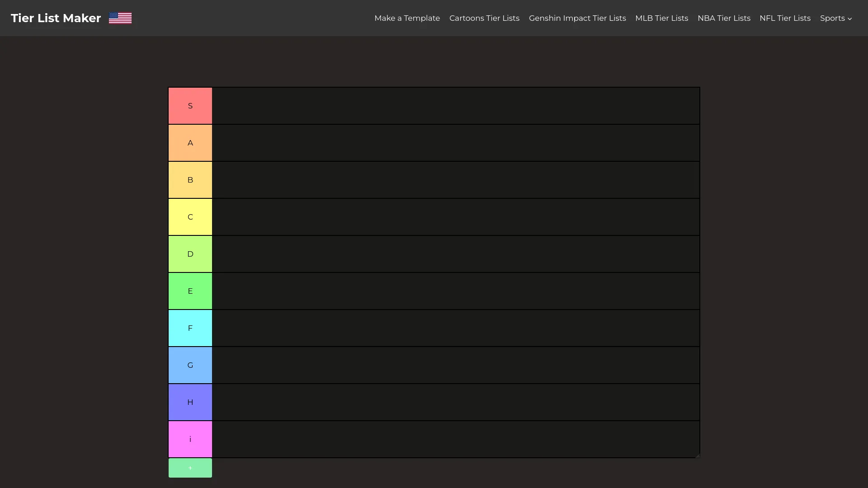The width and height of the screenshot is (868, 488).
Task: Navigate to Genshin Impact Tier Lists
Action: point(577,18)
